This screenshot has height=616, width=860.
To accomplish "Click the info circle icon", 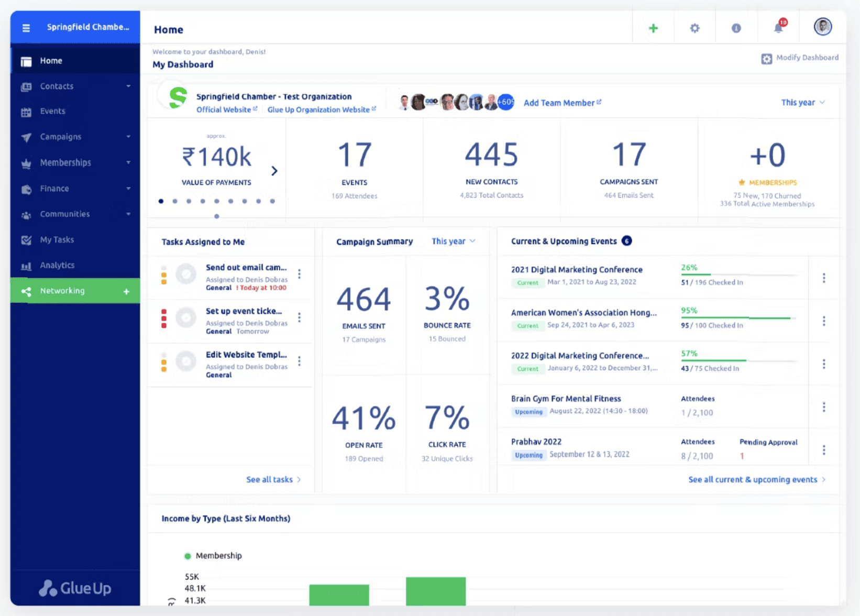I will pyautogui.click(x=736, y=28).
